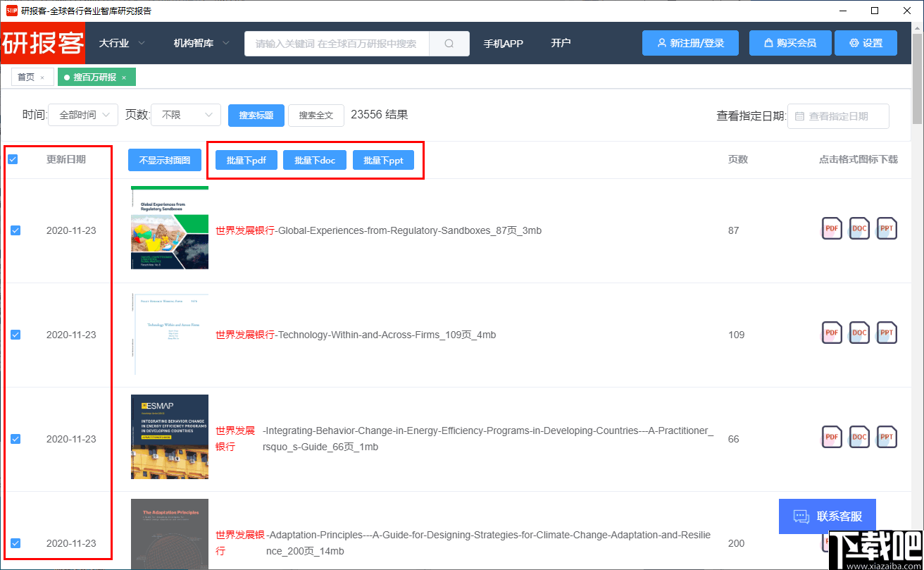Image resolution: width=924 pixels, height=570 pixels.
Task: Uncheck the Technology-Within-and-Across-Firms row checkbox
Action: [x=15, y=335]
